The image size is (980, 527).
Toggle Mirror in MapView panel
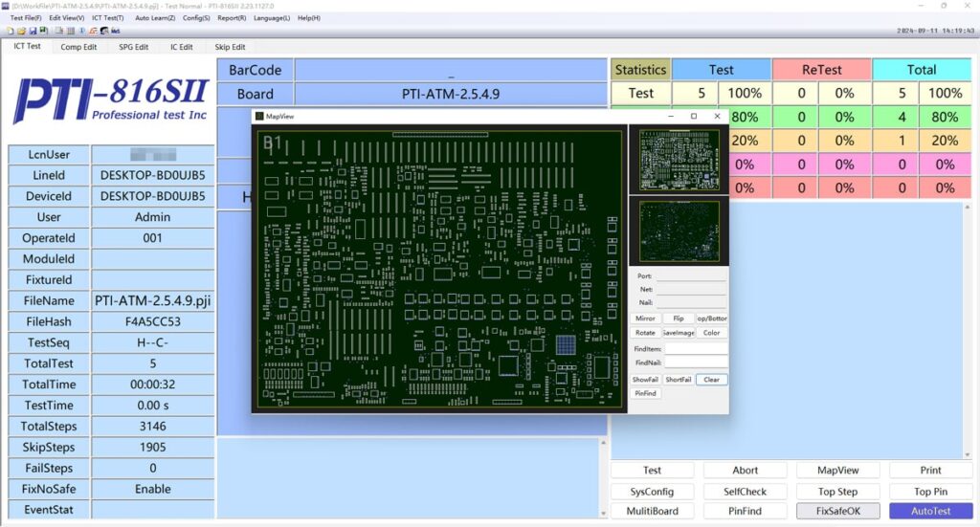click(x=645, y=318)
